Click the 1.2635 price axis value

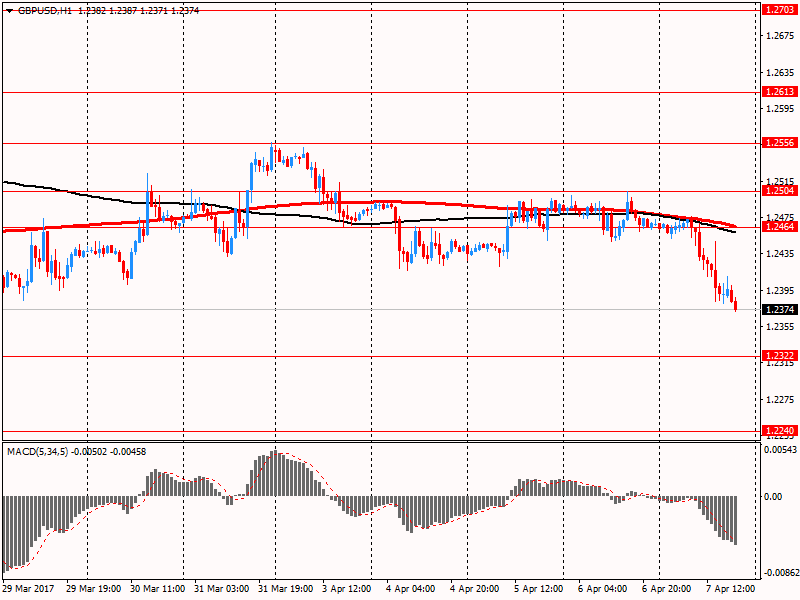pos(781,72)
